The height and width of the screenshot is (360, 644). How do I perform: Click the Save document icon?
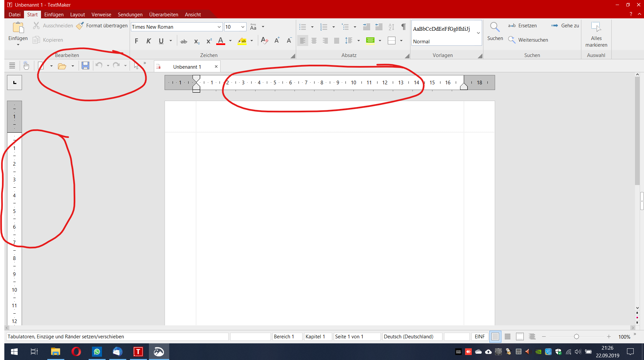[x=85, y=66]
